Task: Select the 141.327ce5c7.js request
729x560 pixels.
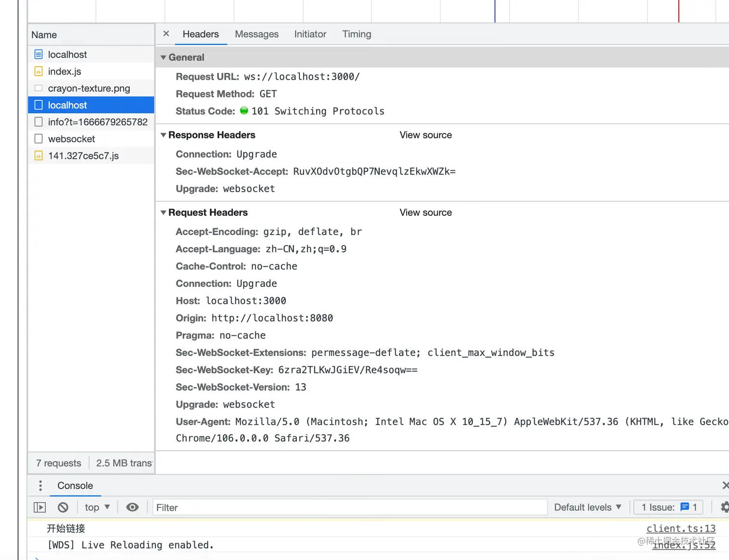Action: pyautogui.click(x=91, y=156)
